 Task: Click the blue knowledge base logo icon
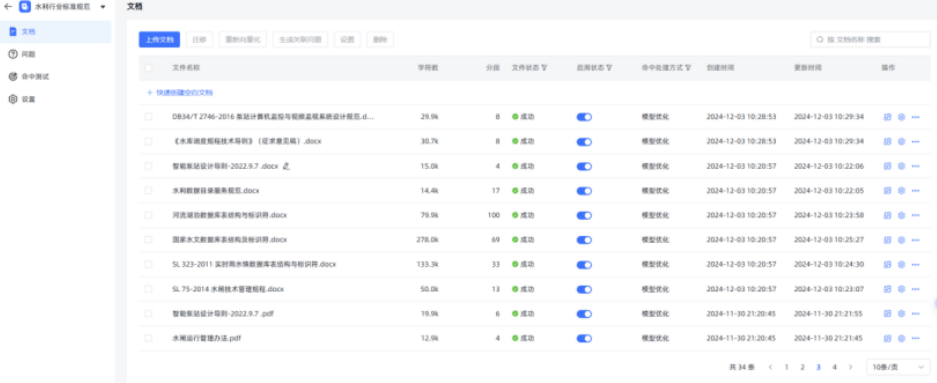tap(25, 7)
